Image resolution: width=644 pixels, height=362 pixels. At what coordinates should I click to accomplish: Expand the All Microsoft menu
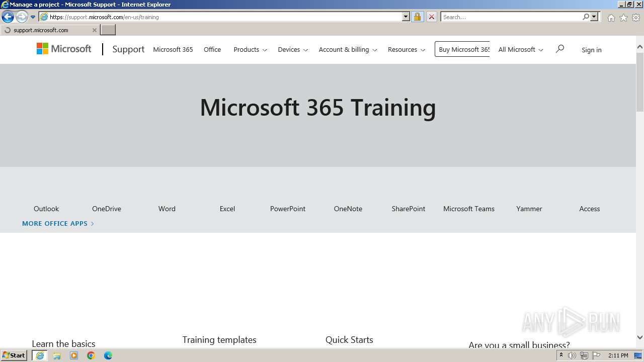tap(521, 49)
